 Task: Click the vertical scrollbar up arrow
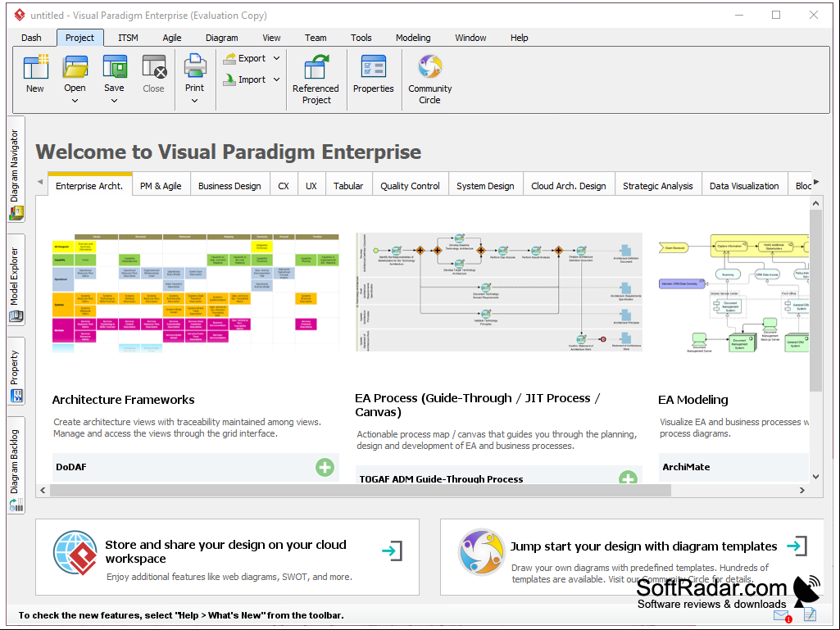point(815,203)
